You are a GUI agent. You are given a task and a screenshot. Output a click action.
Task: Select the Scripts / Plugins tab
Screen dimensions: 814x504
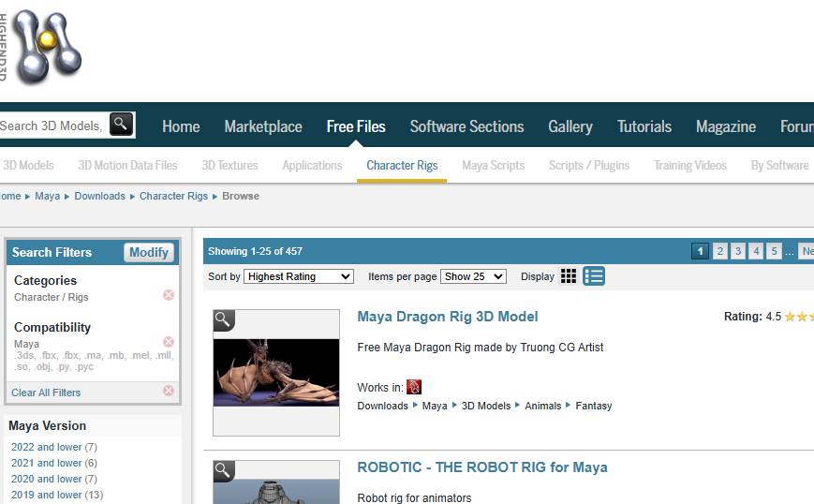click(x=589, y=166)
